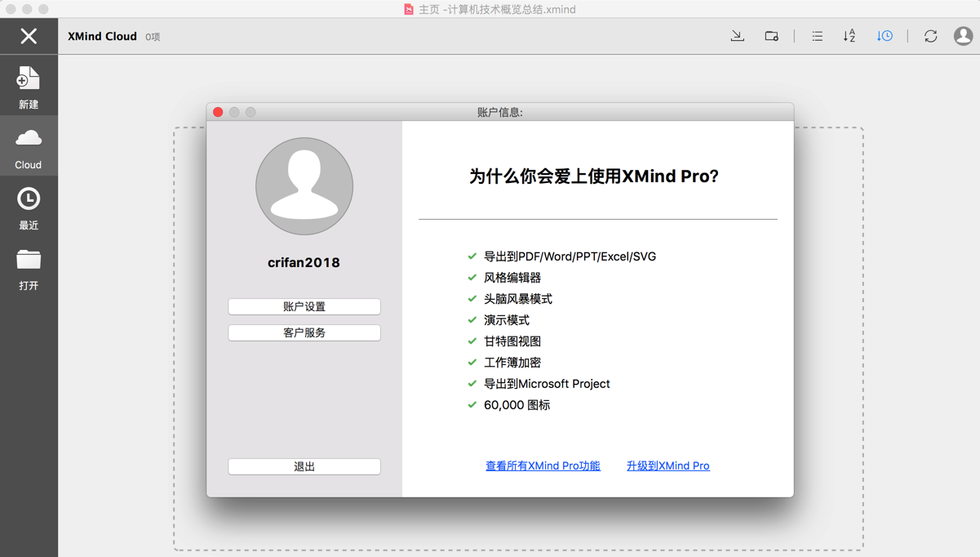980x557 pixels.
Task: Click the 为什么你会爱上使用XMind Pro? heading
Action: click(x=594, y=176)
